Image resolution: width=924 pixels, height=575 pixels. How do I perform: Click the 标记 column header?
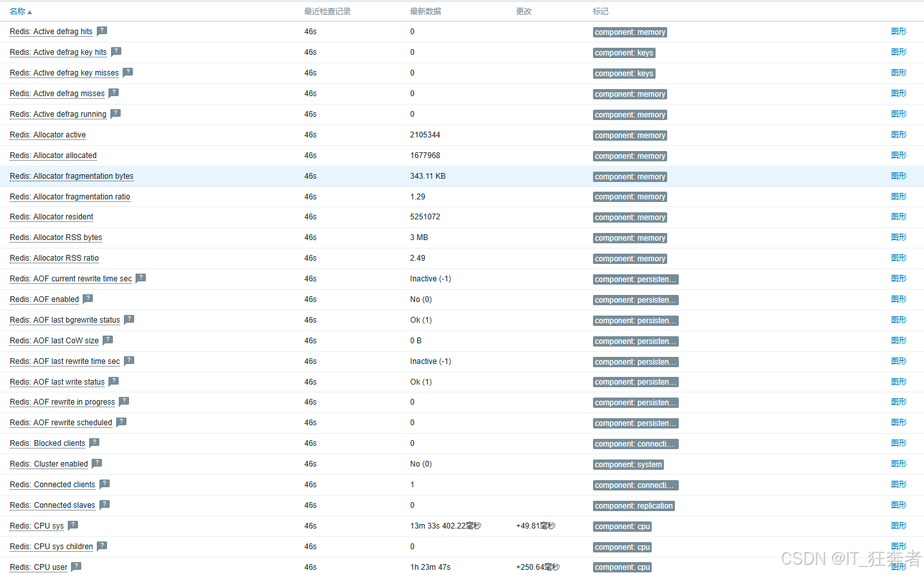pos(601,12)
